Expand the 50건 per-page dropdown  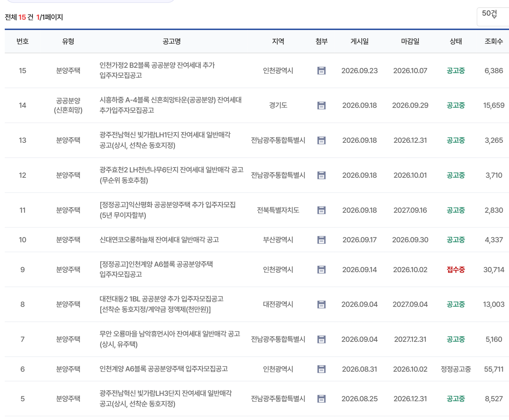(493, 17)
